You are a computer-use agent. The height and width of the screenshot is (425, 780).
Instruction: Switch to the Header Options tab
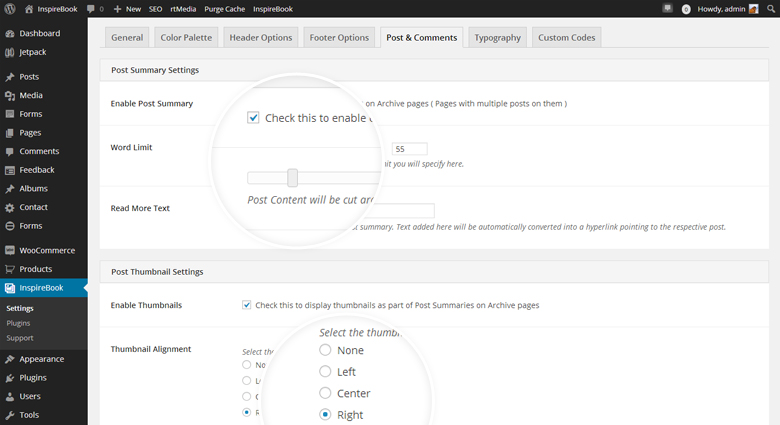coord(261,37)
